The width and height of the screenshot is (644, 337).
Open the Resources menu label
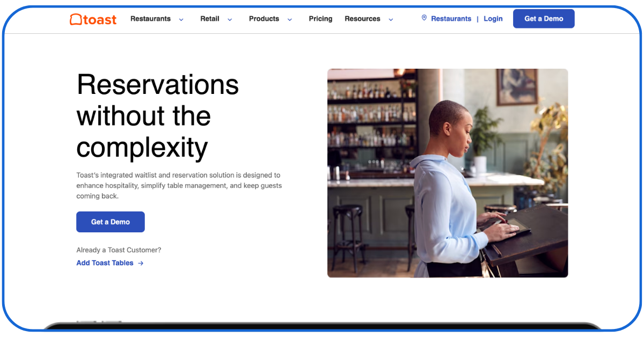click(x=362, y=19)
